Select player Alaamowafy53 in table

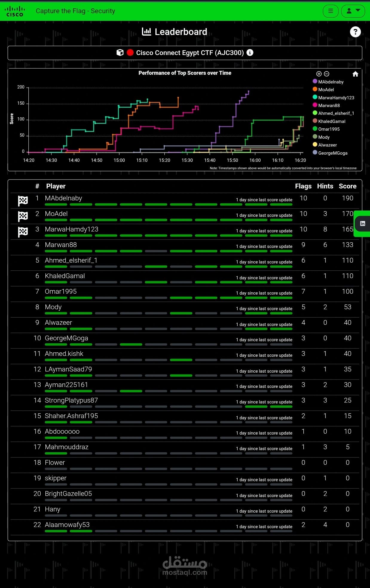[67, 525]
